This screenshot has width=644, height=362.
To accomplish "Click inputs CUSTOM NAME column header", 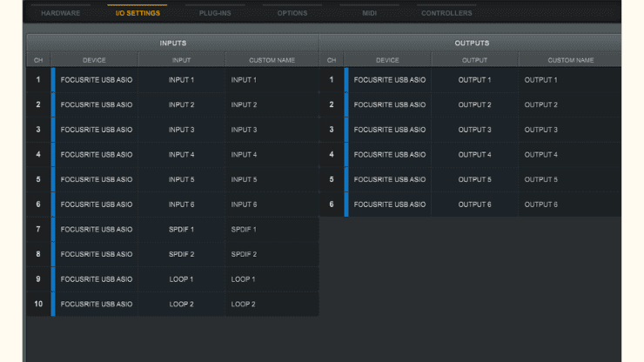I will click(x=272, y=60).
